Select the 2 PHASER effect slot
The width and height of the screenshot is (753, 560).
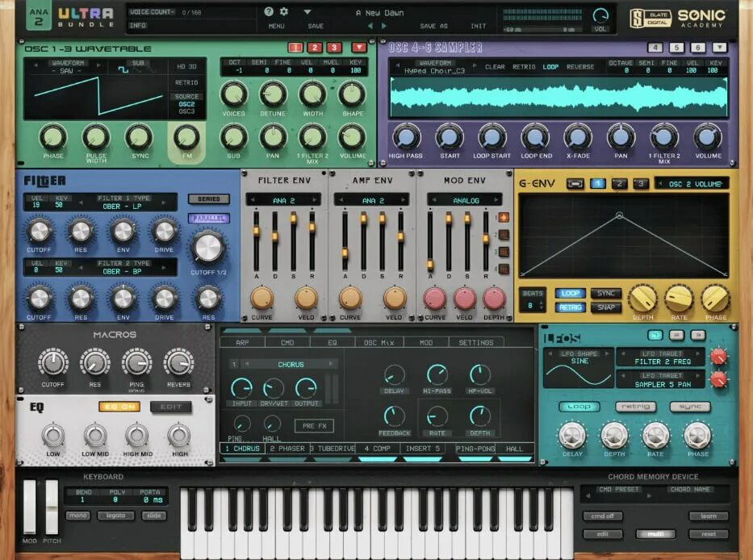tap(287, 449)
